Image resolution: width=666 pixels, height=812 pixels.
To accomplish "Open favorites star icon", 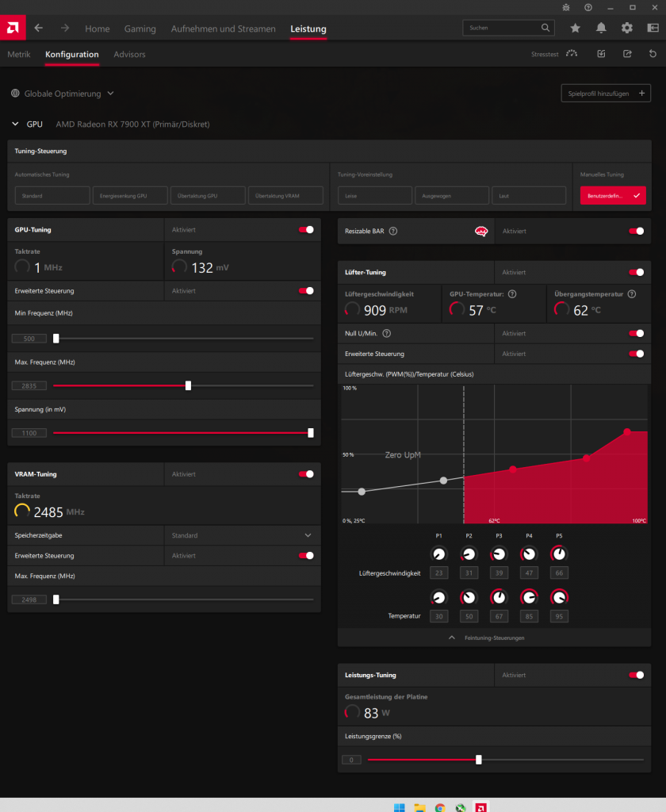I will [575, 28].
